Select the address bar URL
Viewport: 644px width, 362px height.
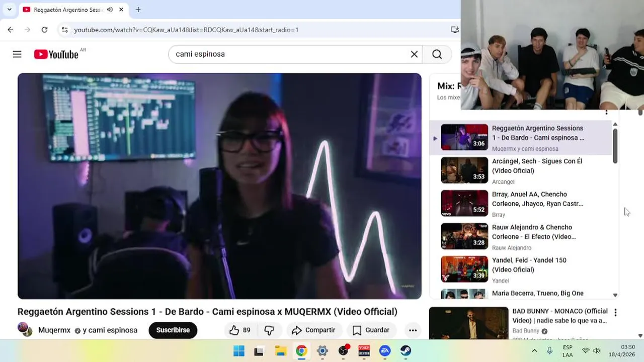pyautogui.click(x=186, y=30)
